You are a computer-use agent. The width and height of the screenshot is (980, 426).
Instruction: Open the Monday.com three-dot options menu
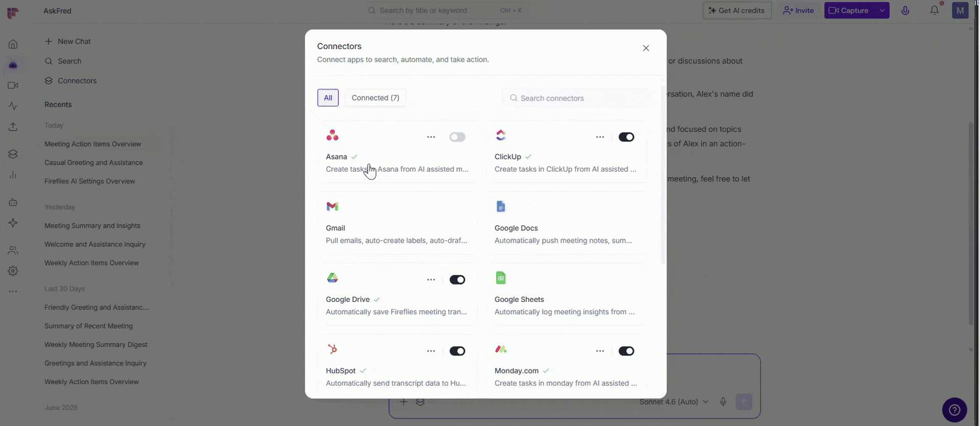(600, 351)
